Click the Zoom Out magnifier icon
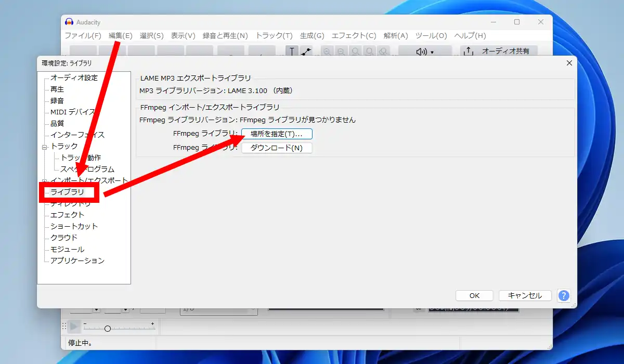The image size is (624, 364). (x=341, y=51)
